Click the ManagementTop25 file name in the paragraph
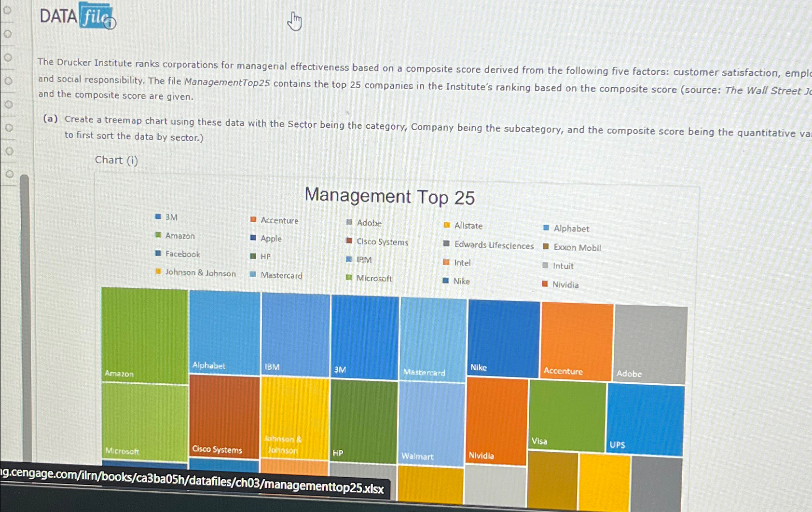The width and height of the screenshot is (812, 512). (227, 82)
